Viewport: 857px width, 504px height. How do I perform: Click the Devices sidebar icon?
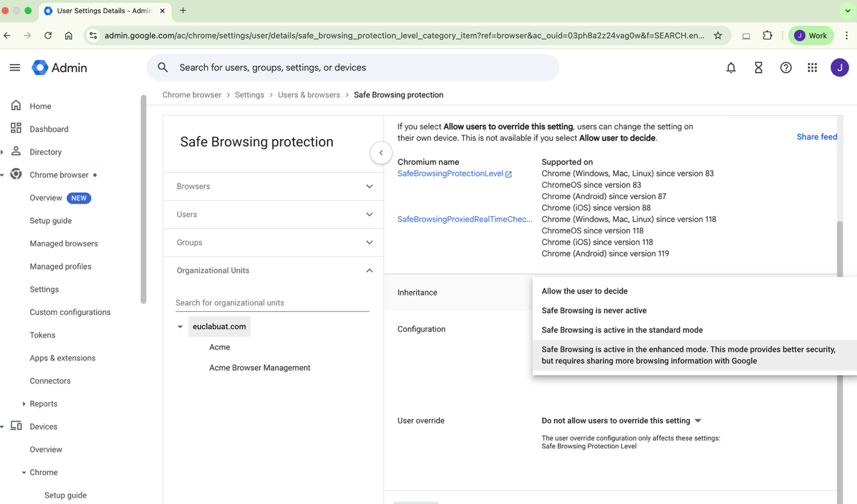pos(16,426)
